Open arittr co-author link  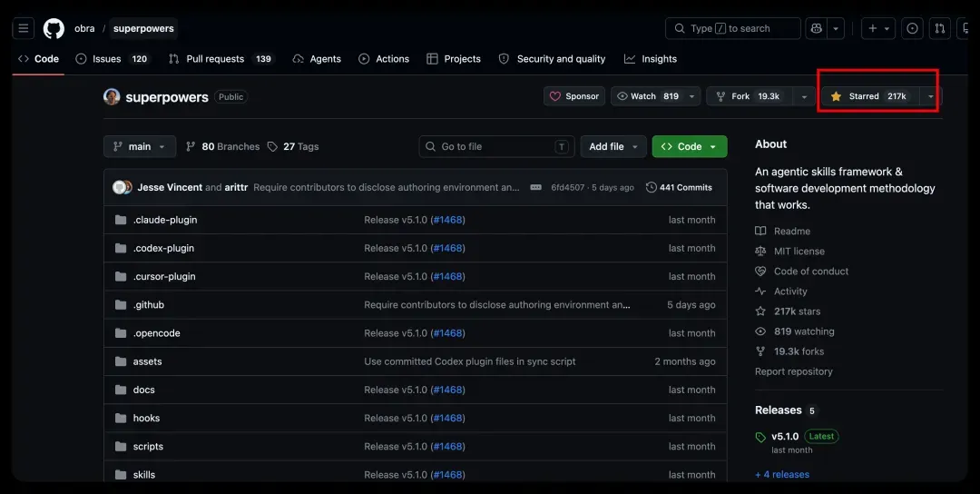coord(236,188)
